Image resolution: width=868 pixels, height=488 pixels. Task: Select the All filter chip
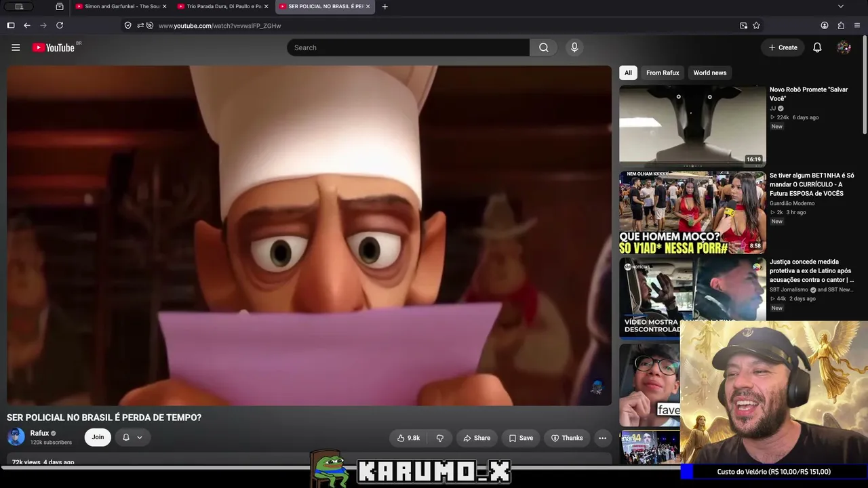click(x=628, y=73)
